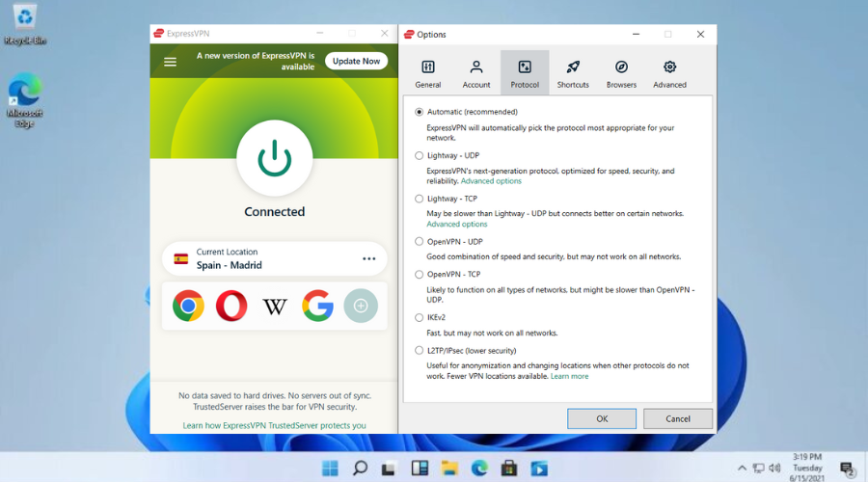Open Learn how ExpressVPN TrustedServer protects you
The width and height of the screenshot is (868, 482).
(274, 425)
